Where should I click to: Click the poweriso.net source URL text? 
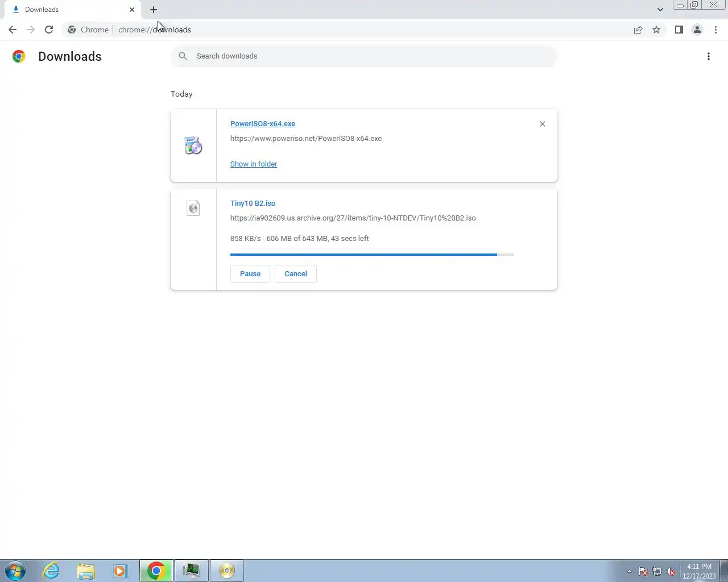[x=306, y=138]
